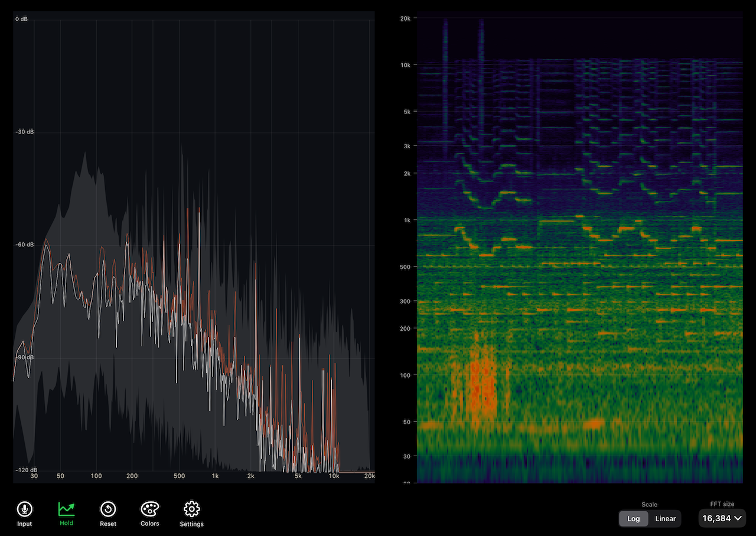Click the 20k label on spectrogram axis
This screenshot has height=536, width=756.
[405, 18]
